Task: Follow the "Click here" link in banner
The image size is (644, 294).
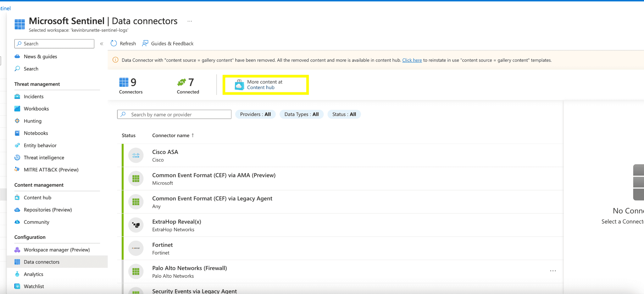Action: 412,60
